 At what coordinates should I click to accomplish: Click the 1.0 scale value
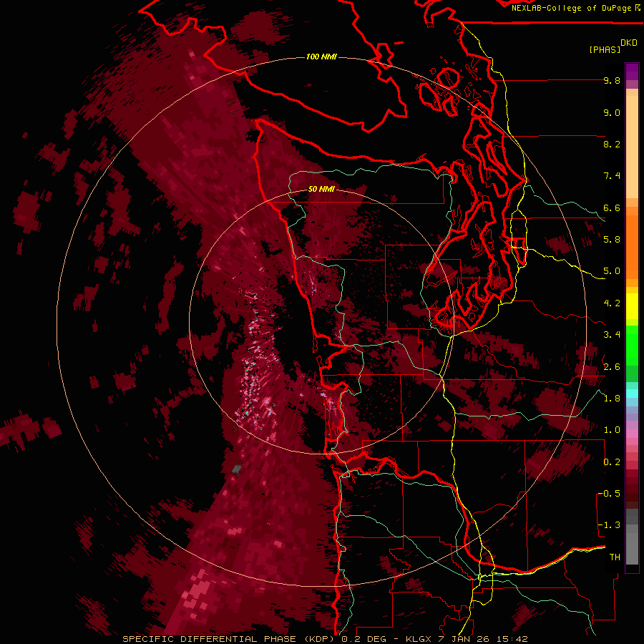[612, 430]
